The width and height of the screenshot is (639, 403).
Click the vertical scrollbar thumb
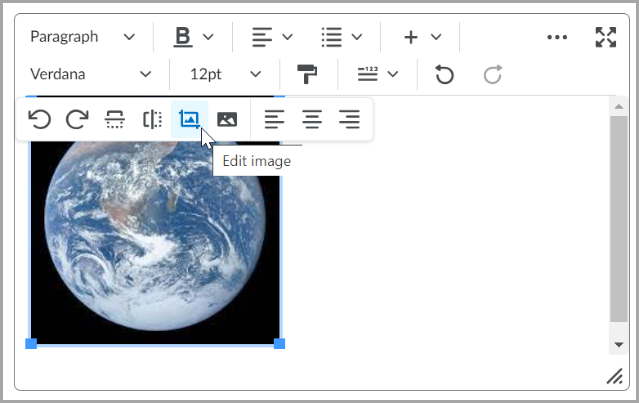[619, 219]
